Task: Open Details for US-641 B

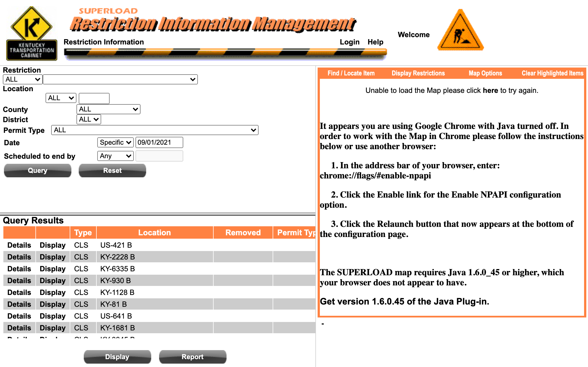Action: [x=19, y=316]
